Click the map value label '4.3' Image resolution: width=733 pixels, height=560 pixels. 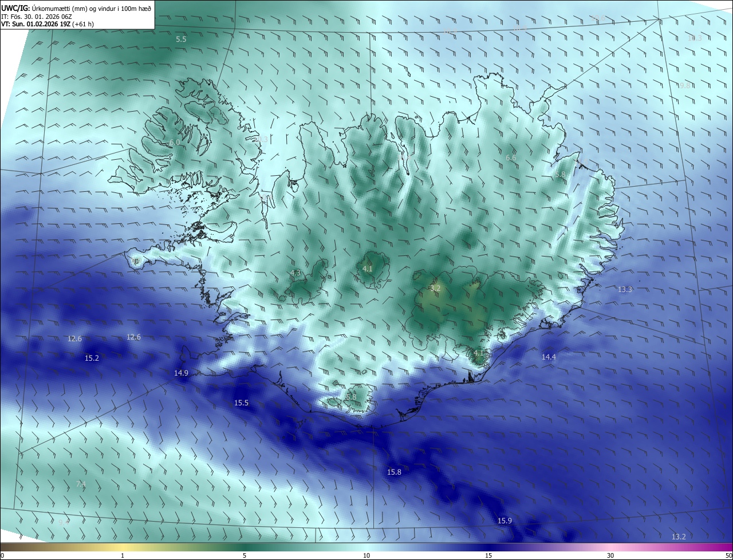pyautogui.click(x=295, y=273)
